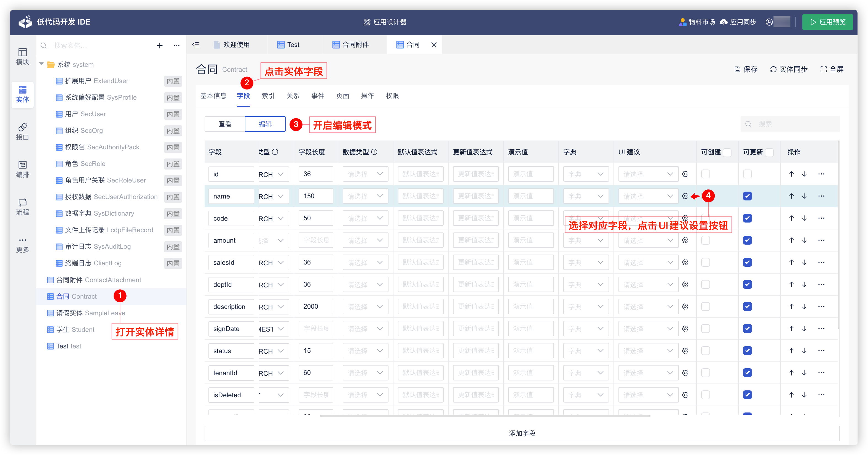Click the 保存 save button
This screenshot has width=868, height=455.
745,69
